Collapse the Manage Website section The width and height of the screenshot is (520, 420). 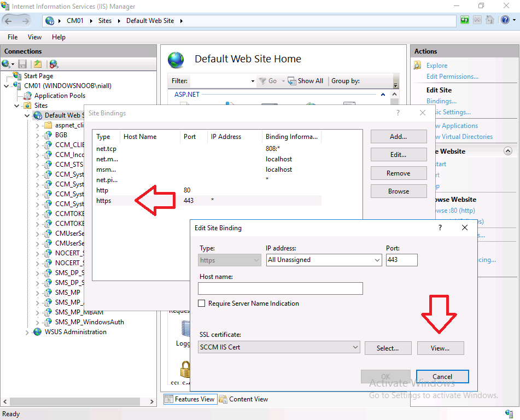pos(508,151)
